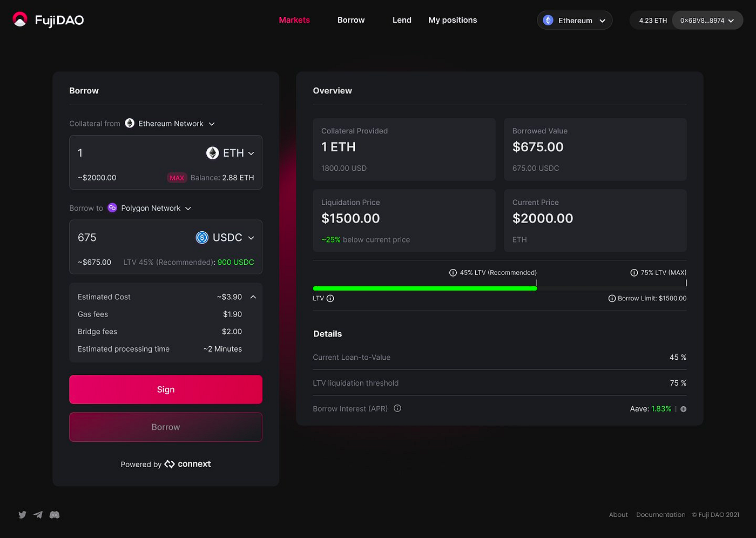Click the 75% max marker on LTV bar

[x=686, y=283]
